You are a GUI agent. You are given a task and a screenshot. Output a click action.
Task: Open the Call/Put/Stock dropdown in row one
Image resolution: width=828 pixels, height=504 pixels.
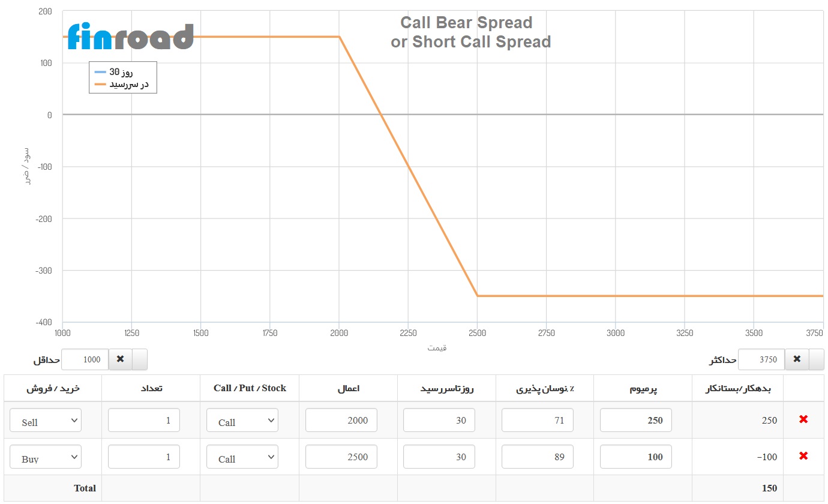pyautogui.click(x=242, y=420)
